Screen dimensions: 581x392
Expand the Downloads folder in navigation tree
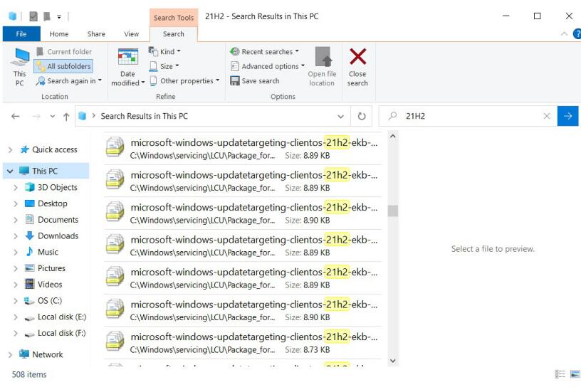click(15, 236)
